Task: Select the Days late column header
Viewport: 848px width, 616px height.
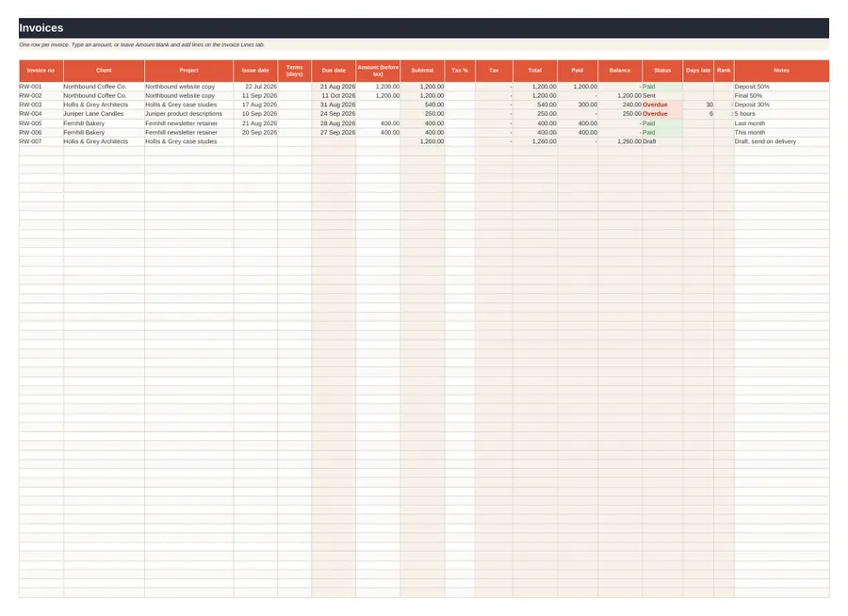Action: pos(698,71)
